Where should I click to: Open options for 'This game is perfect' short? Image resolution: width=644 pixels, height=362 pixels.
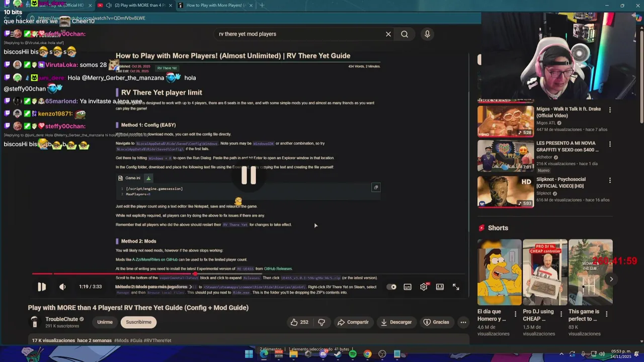tap(606, 314)
